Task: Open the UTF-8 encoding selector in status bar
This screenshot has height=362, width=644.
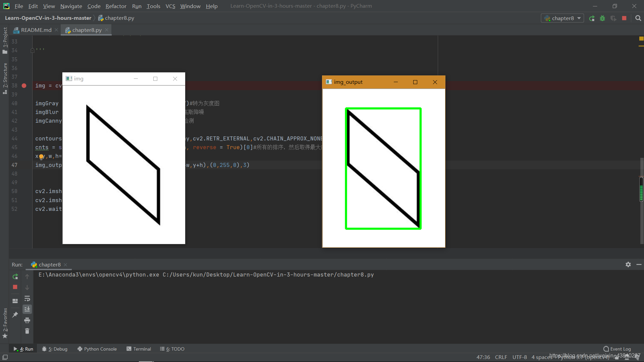Action: click(519, 357)
